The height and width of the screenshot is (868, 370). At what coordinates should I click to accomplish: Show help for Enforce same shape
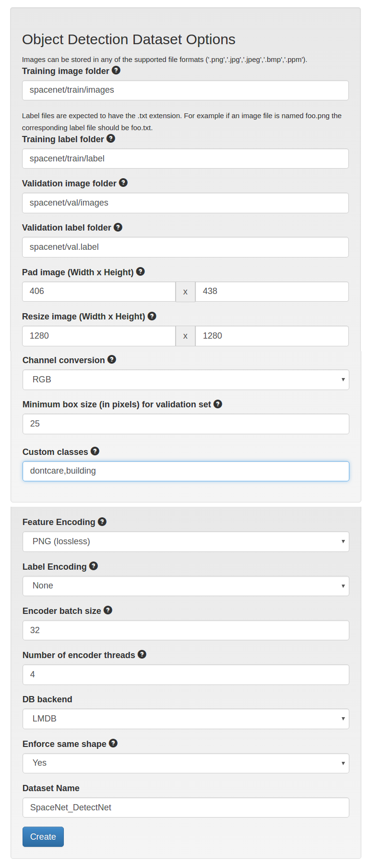point(113,743)
